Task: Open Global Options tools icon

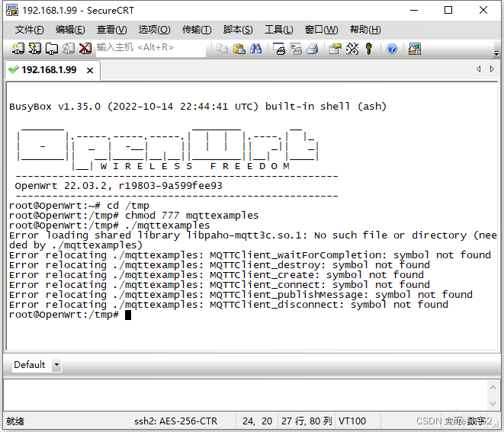Action: coord(352,49)
